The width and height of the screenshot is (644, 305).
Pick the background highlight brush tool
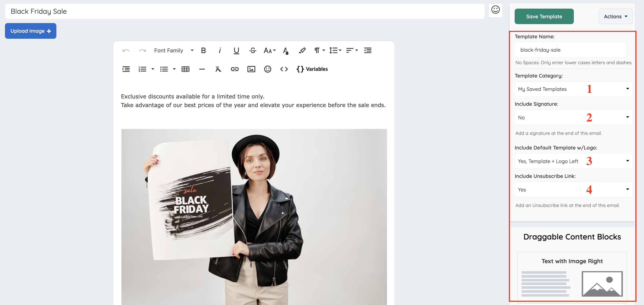pyautogui.click(x=302, y=51)
